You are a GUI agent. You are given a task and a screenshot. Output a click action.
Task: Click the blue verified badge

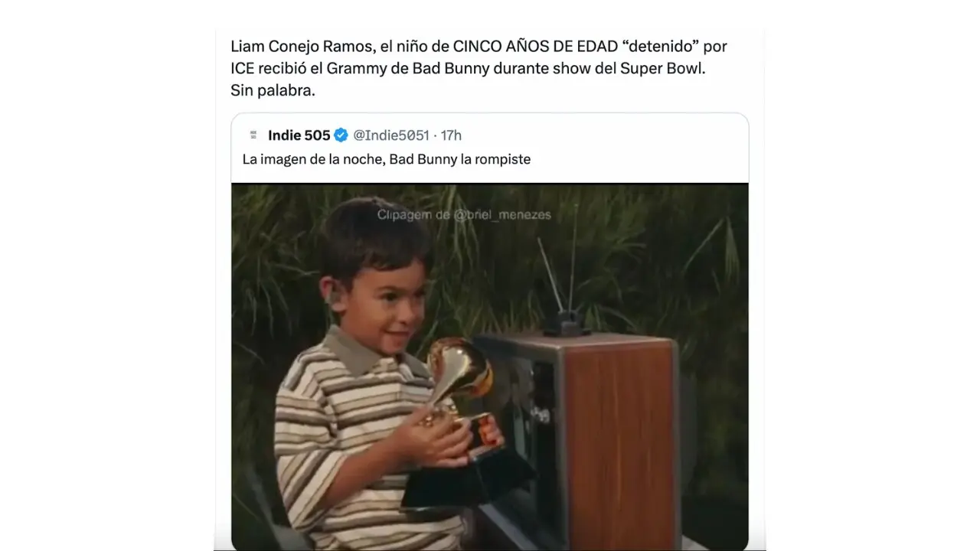[x=341, y=135]
